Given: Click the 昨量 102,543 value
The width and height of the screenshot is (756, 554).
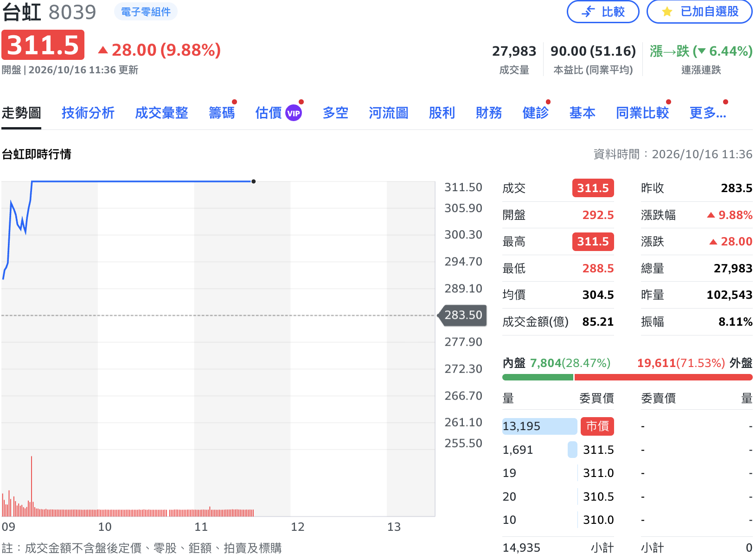Looking at the screenshot, I should pos(730,295).
